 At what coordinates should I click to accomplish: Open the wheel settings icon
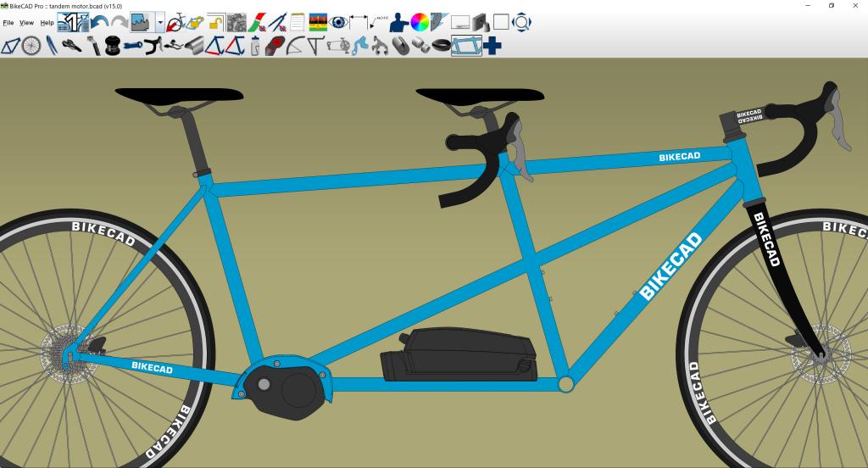[x=31, y=46]
